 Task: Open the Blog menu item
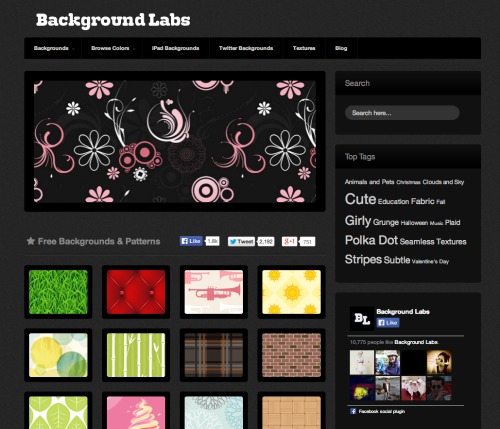point(341,48)
